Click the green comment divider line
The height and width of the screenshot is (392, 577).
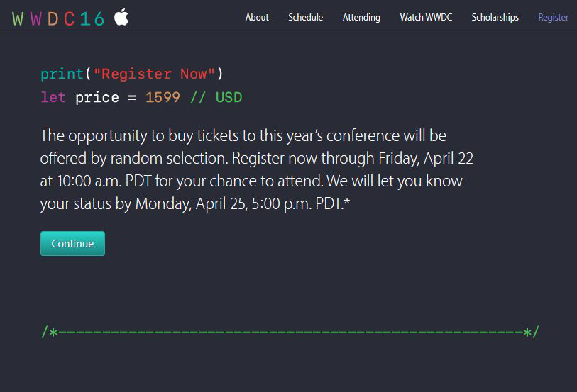coord(290,332)
